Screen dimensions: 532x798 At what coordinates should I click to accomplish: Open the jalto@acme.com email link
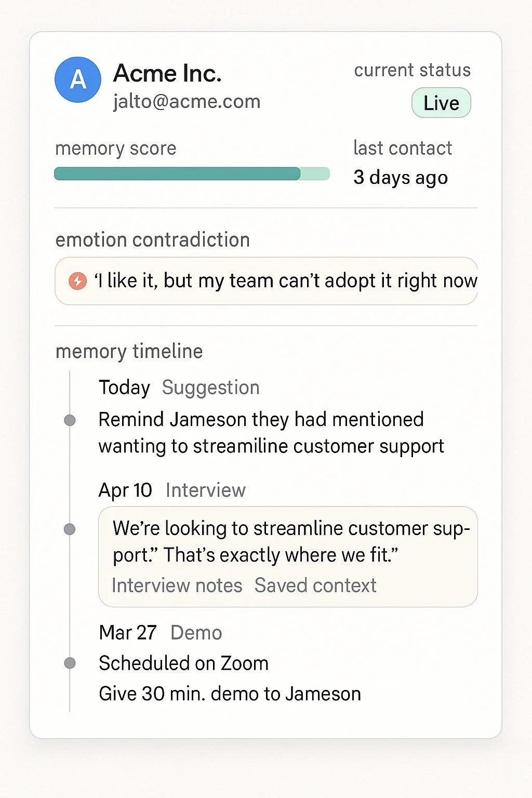click(x=187, y=101)
